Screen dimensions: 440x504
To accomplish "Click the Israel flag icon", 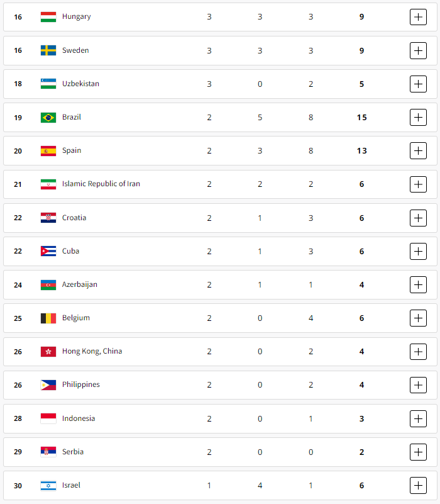I will [48, 485].
